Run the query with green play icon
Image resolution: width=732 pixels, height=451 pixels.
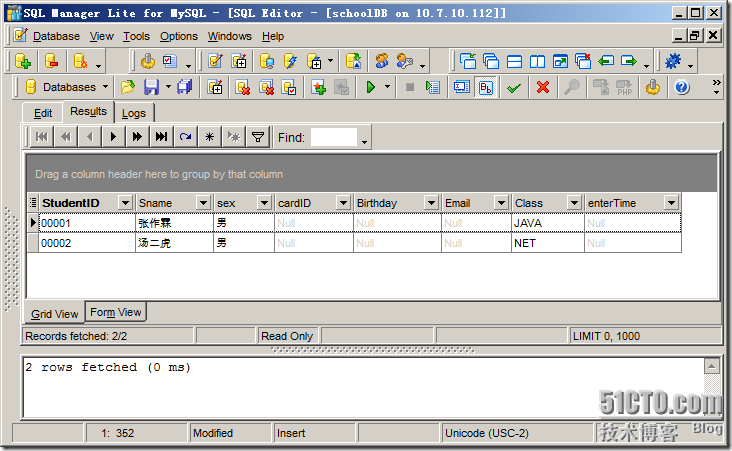pyautogui.click(x=371, y=87)
